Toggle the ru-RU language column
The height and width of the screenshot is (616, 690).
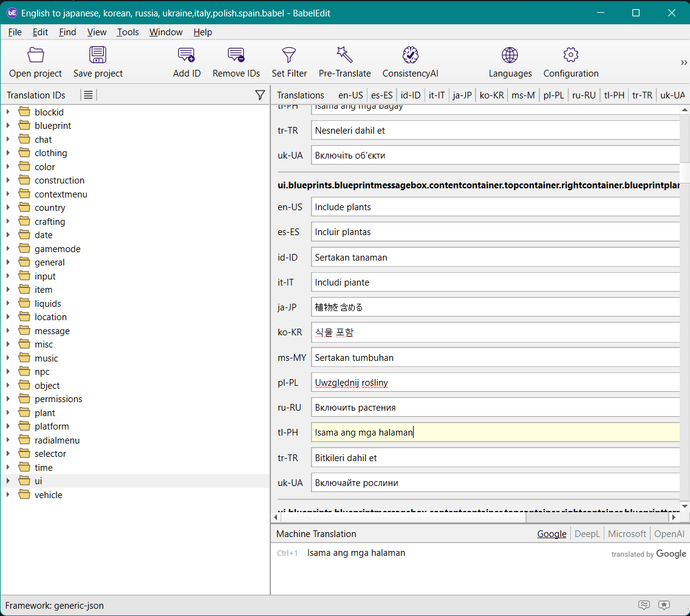point(584,95)
